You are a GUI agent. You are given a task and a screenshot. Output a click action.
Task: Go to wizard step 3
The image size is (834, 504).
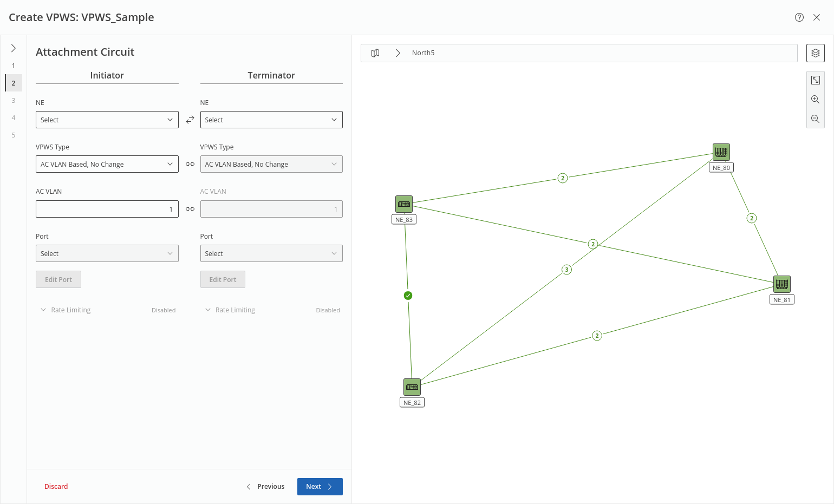pos(14,101)
